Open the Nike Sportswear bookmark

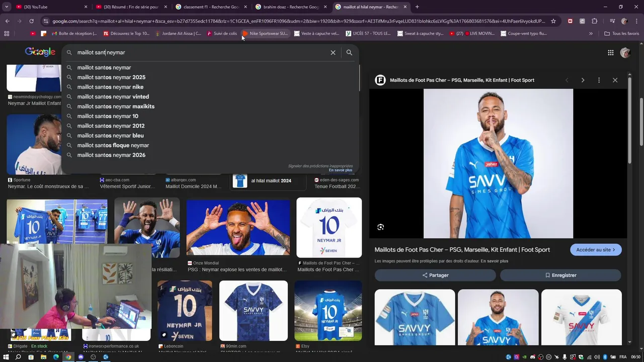click(265, 33)
